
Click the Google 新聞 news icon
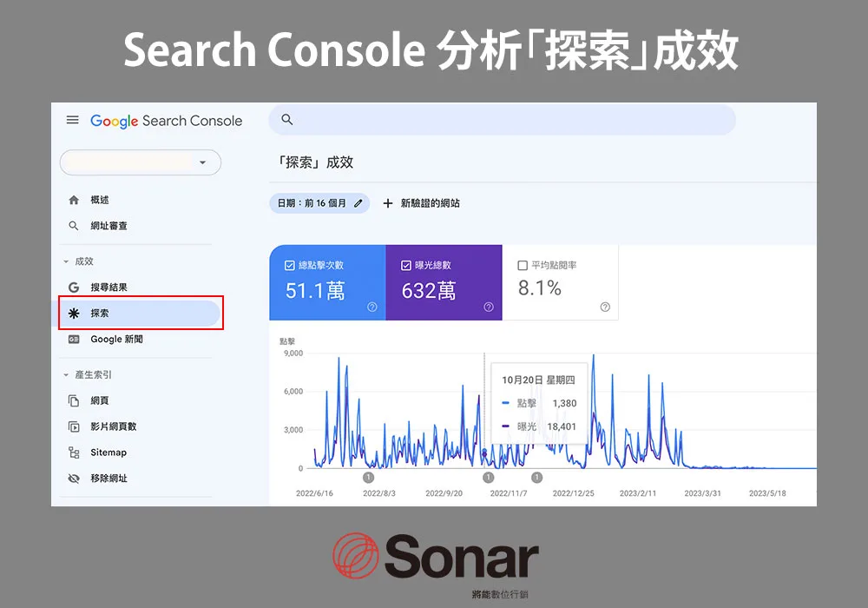74,340
